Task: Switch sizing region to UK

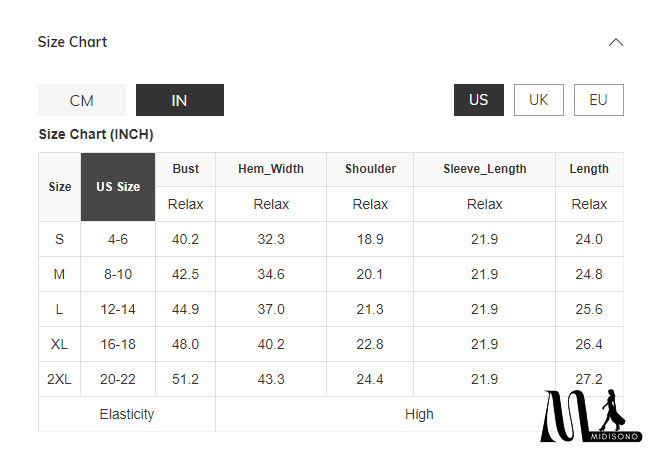Action: point(539,100)
